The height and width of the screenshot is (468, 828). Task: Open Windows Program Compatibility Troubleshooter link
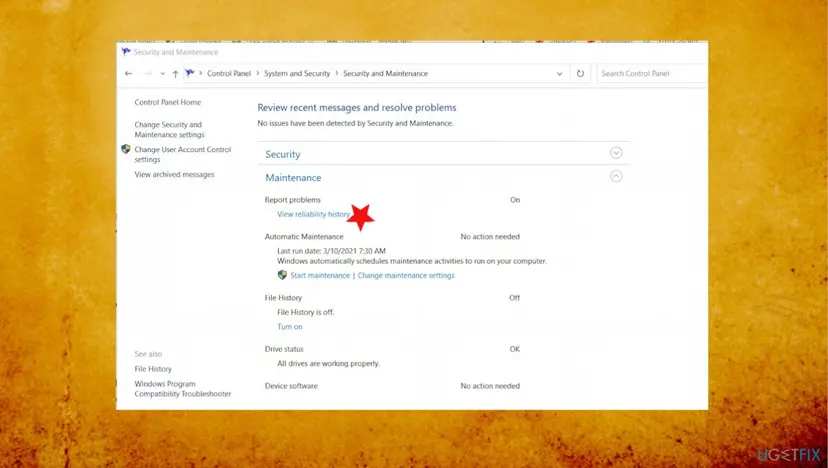(x=183, y=389)
